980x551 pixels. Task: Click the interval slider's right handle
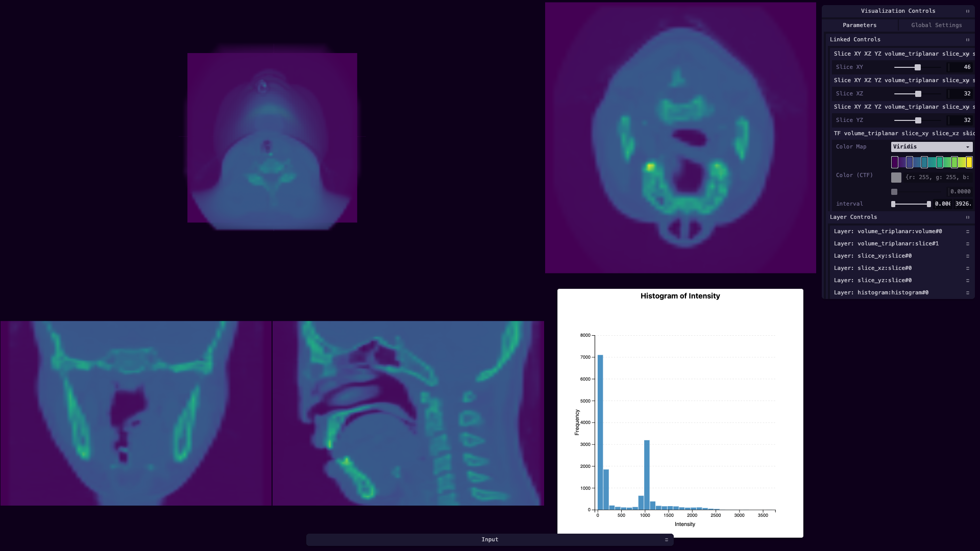point(929,204)
